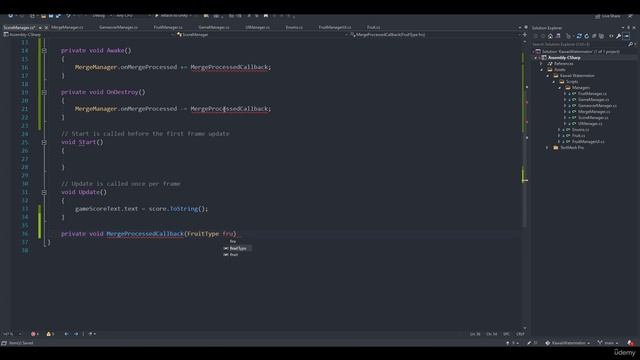Image resolution: width=640 pixels, height=360 pixels.
Task: Click the Search Solution Explorer field
Action: [x=579, y=44]
